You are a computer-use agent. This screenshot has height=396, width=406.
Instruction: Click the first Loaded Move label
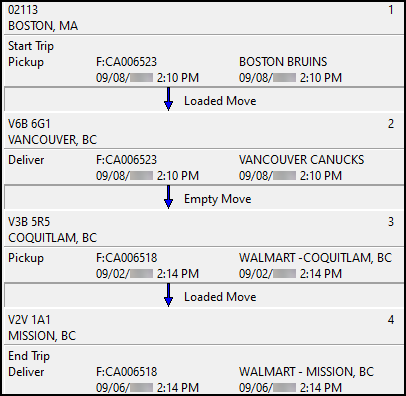(x=220, y=101)
